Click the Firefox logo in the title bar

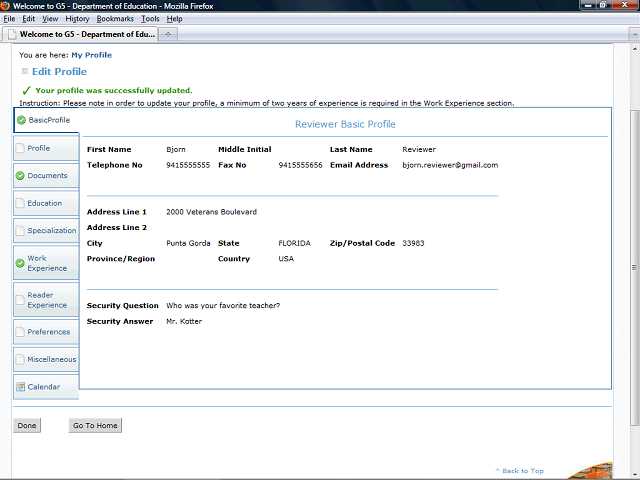6,6
